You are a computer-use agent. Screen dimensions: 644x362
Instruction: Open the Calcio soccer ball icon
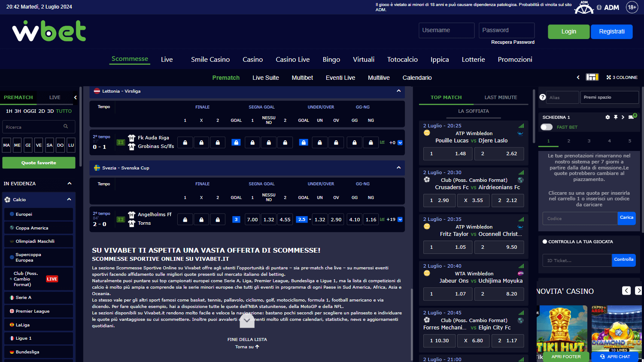pyautogui.click(x=7, y=199)
